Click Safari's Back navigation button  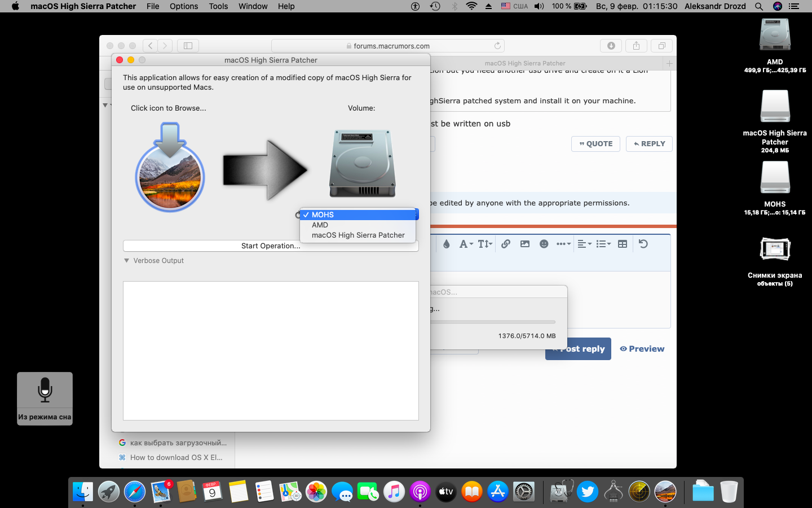(150, 46)
